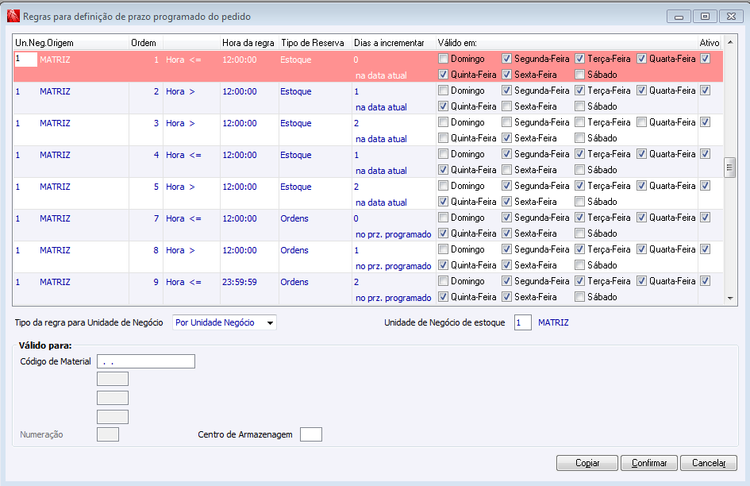Click the Unidade de Negócio de estoque field
Viewport: 750px width, 486px height.
(x=523, y=322)
